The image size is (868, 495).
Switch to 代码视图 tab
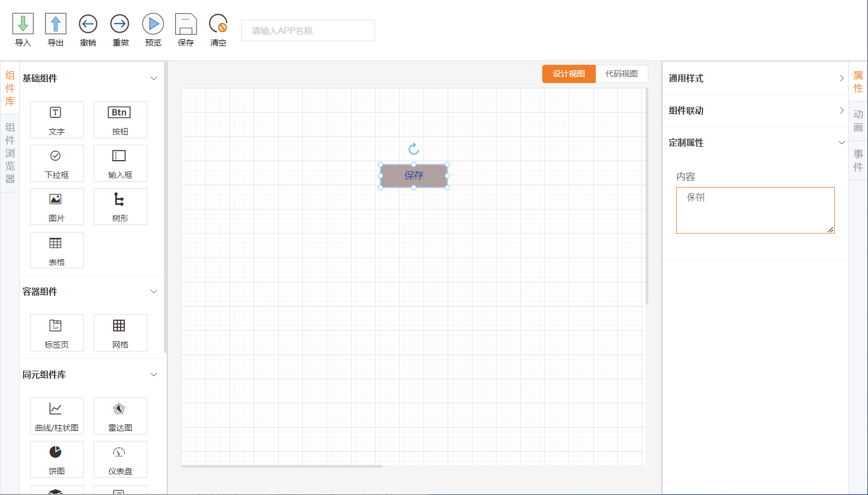pyautogui.click(x=622, y=74)
